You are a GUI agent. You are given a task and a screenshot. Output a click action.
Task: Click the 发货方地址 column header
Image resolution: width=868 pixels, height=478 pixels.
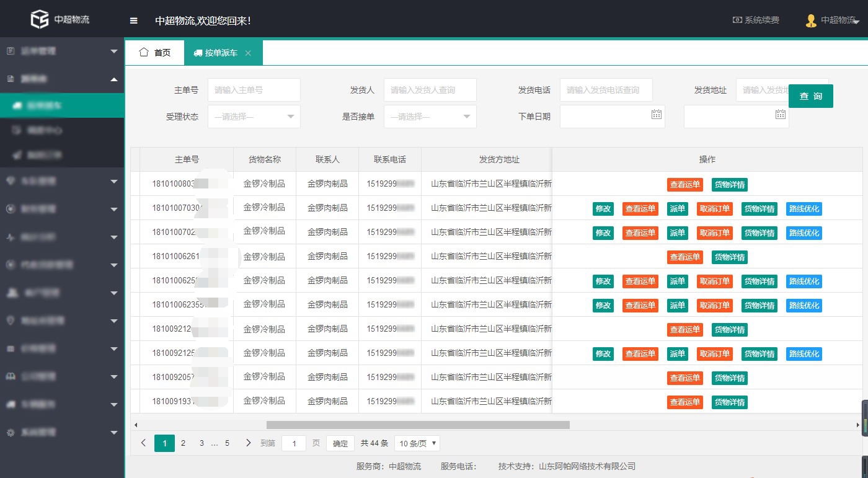point(499,160)
